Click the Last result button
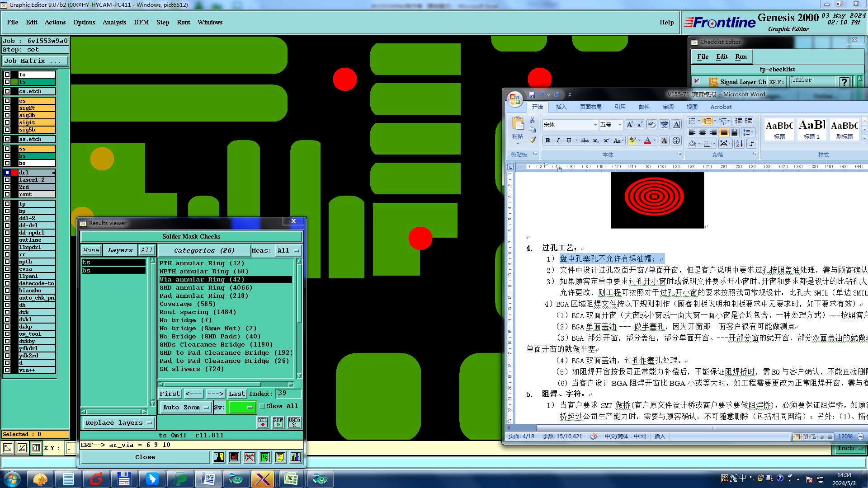868x488 pixels. tap(236, 394)
